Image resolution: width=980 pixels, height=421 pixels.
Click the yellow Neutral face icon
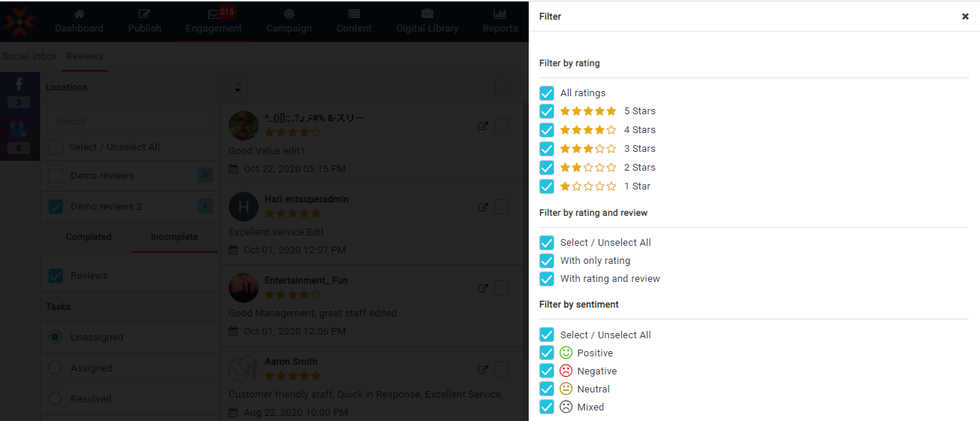coord(566,389)
